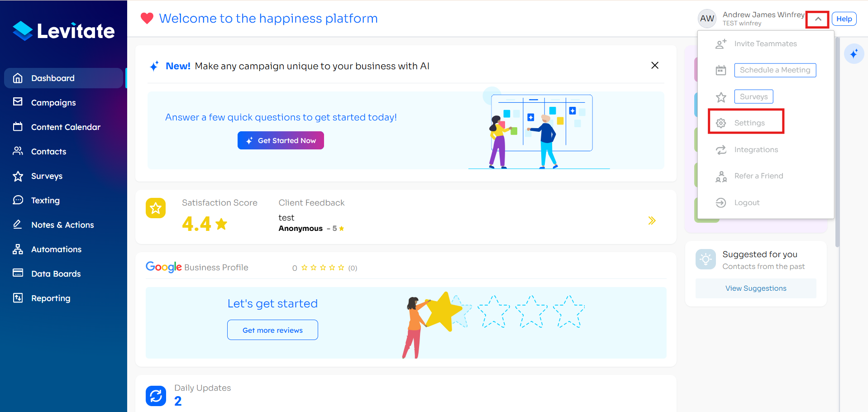Click the Levitate logo
The image size is (868, 412).
(x=63, y=31)
